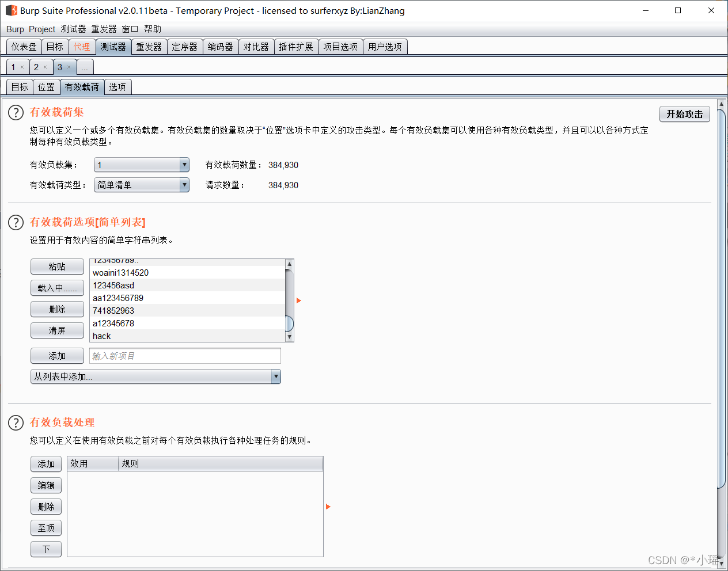Click the payload list scrollbar thumb
This screenshot has width=728, height=571.
pyautogui.click(x=290, y=324)
